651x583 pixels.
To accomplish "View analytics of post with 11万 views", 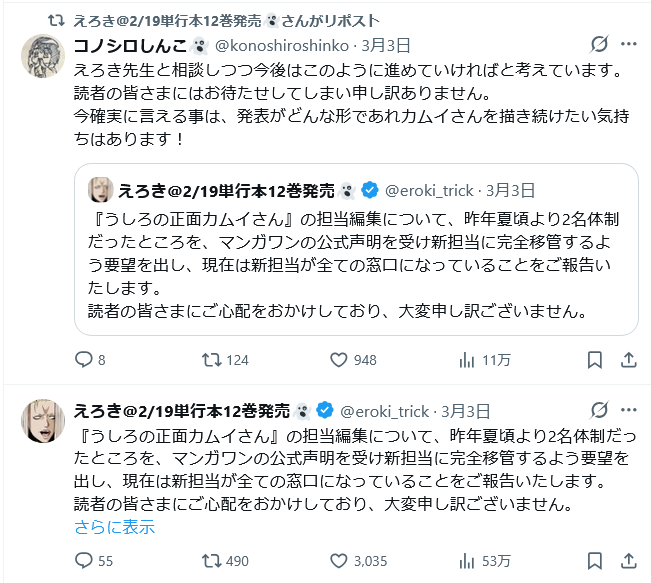I will pos(466,360).
